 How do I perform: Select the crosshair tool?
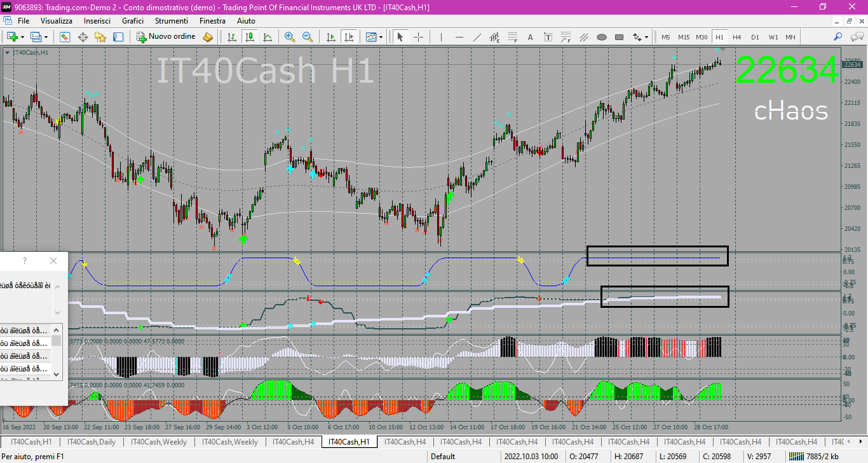pyautogui.click(x=418, y=37)
